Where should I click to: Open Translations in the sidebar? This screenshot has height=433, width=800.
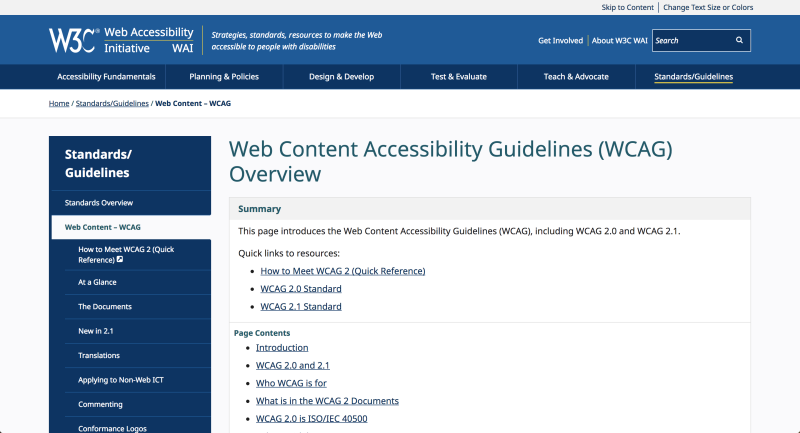pos(138,355)
